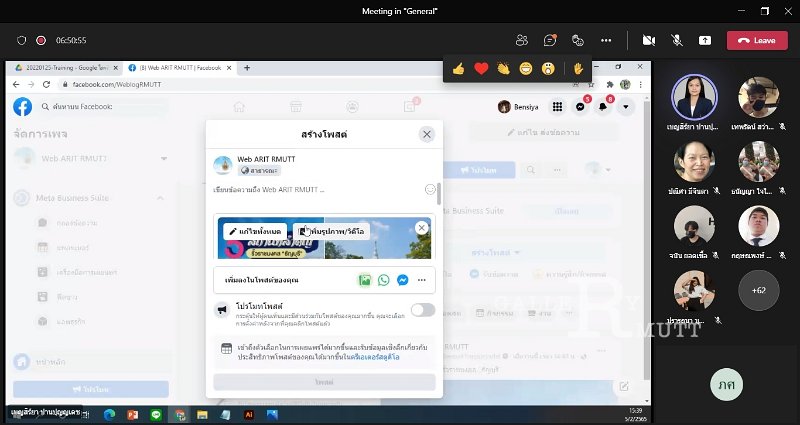The width and height of the screenshot is (800, 425).
Task: Unmute the microphone in Teams
Action: (x=677, y=40)
